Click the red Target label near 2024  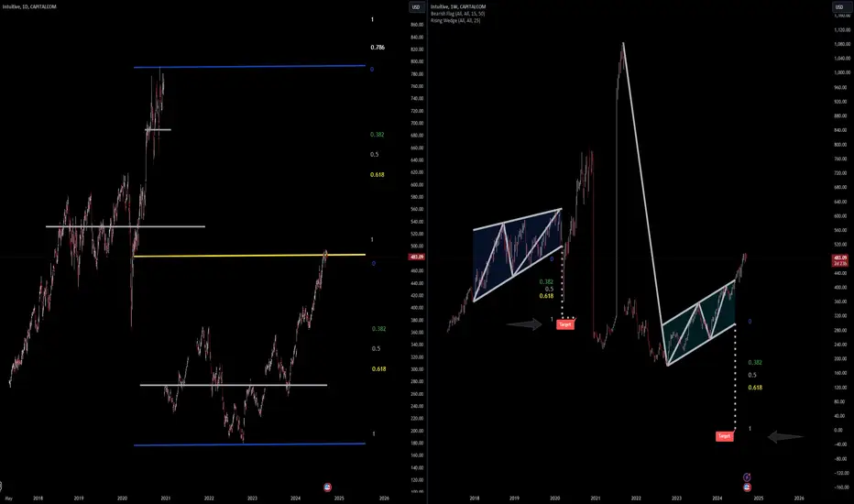pyautogui.click(x=725, y=436)
